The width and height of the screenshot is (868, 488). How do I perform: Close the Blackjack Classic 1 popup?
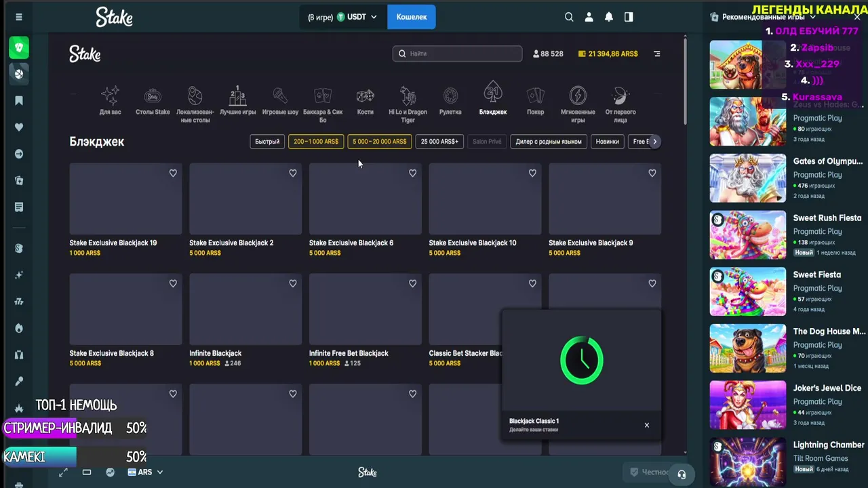click(x=647, y=425)
